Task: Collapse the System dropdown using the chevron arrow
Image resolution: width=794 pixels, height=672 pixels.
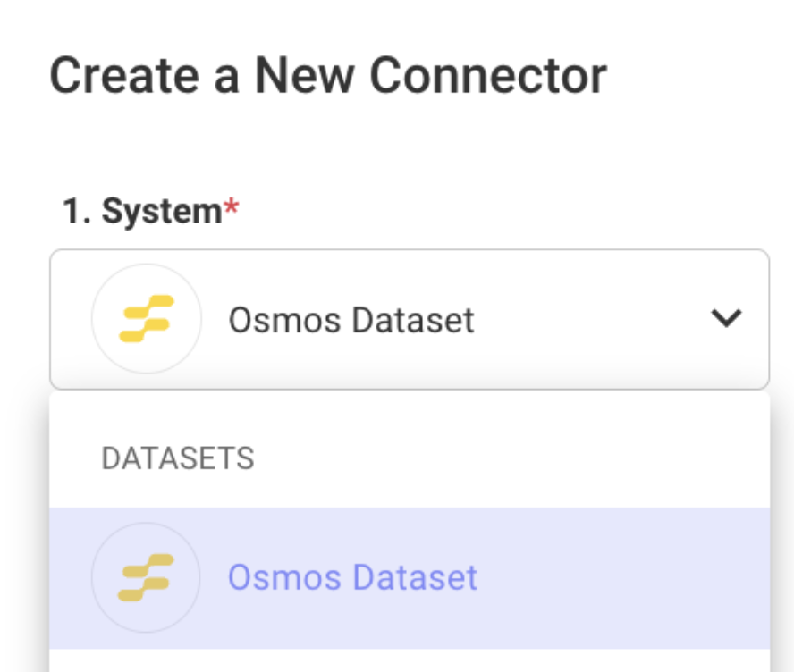Action: point(725,318)
